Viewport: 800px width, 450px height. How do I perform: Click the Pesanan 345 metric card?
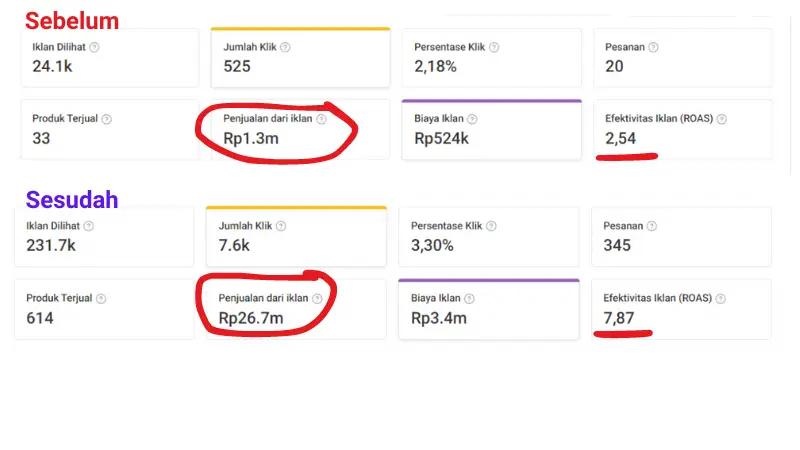pos(681,236)
